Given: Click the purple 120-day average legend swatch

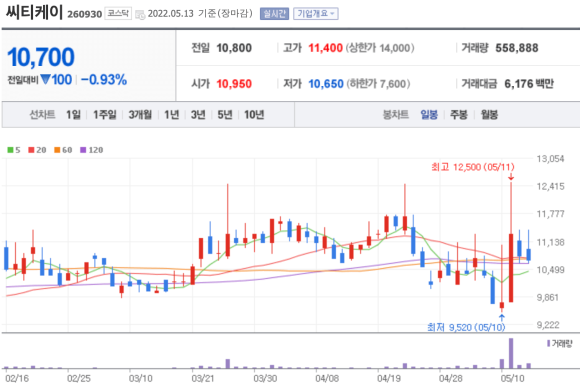Looking at the screenshot, I should (83, 150).
